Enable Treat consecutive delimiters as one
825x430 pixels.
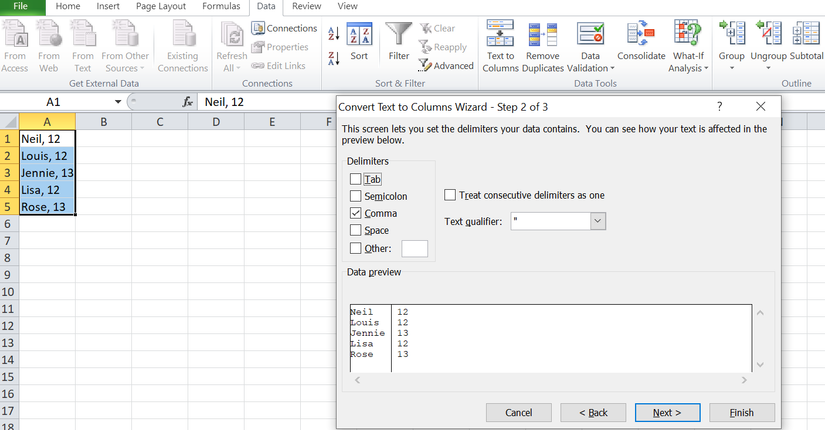coord(450,195)
